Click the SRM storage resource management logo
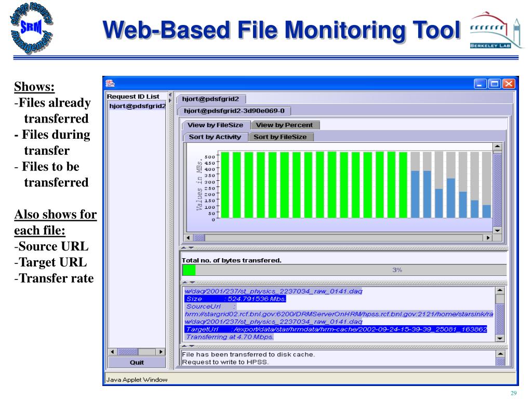 32,28
